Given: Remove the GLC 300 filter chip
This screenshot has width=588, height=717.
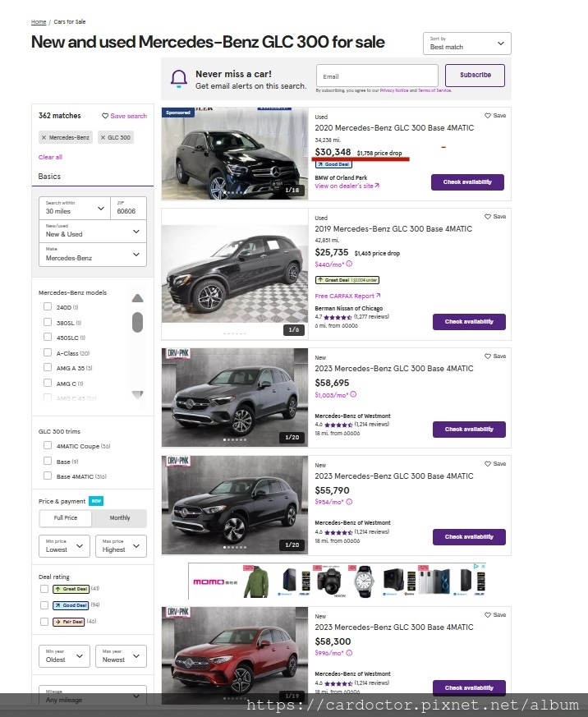Looking at the screenshot, I should [103, 138].
